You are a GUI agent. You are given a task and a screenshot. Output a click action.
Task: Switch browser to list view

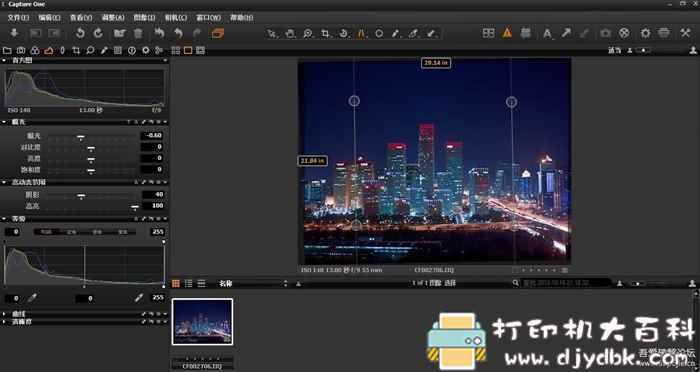pos(188,283)
